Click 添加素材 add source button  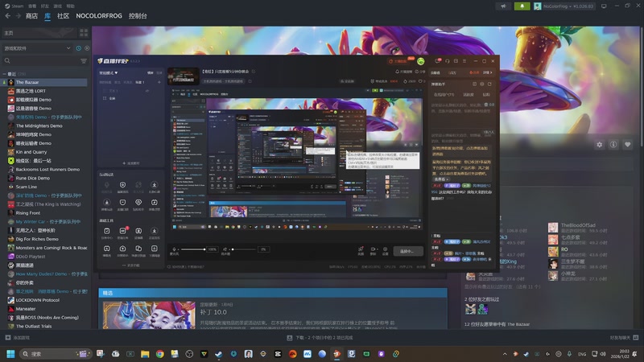131,163
